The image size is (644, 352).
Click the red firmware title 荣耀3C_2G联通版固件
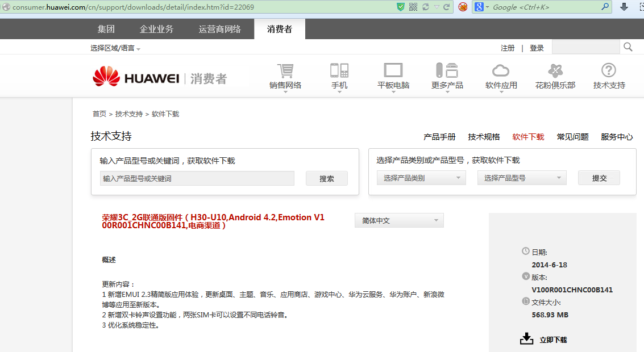[x=213, y=221]
